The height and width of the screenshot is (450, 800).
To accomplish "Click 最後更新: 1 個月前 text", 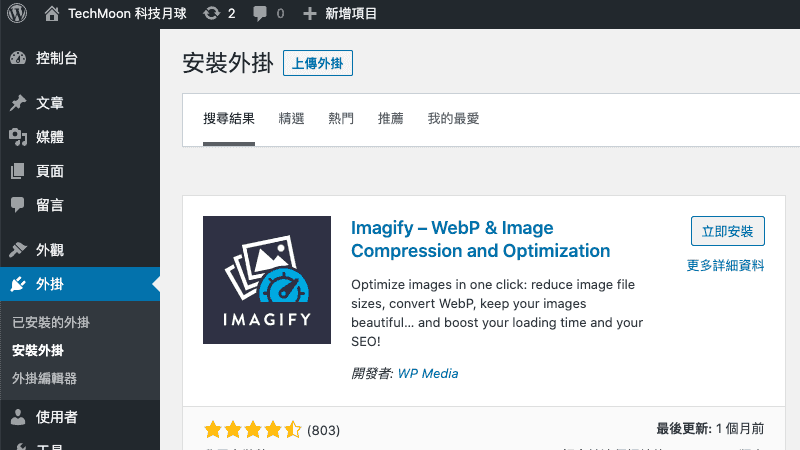I will tap(710, 429).
